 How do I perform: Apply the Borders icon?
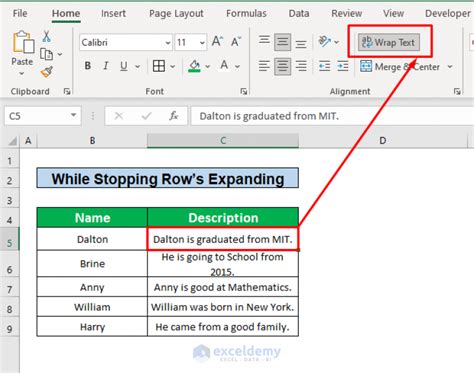pos(159,66)
